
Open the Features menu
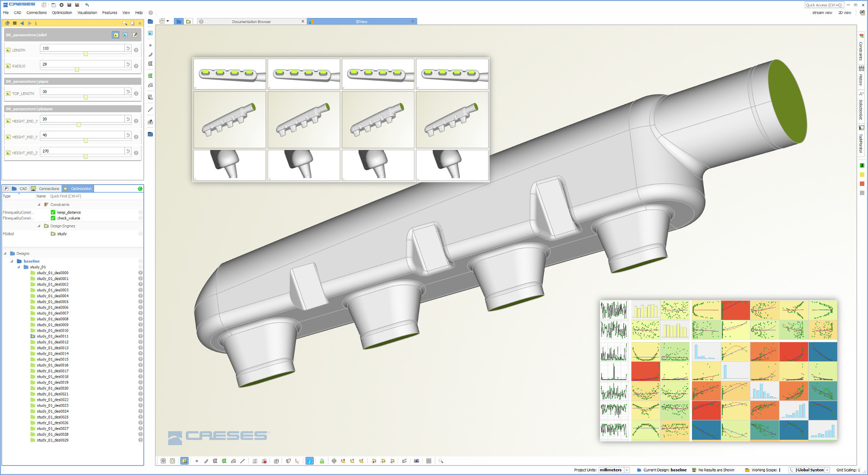pos(109,13)
